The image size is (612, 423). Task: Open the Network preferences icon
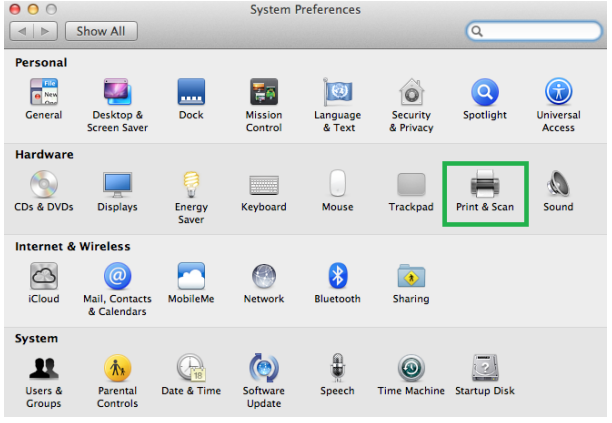tap(263, 277)
